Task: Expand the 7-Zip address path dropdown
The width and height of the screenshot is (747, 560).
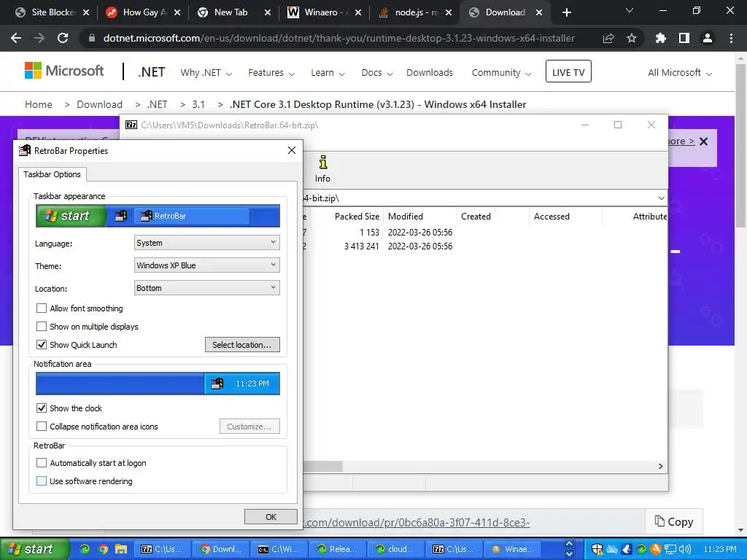Action: pos(661,198)
